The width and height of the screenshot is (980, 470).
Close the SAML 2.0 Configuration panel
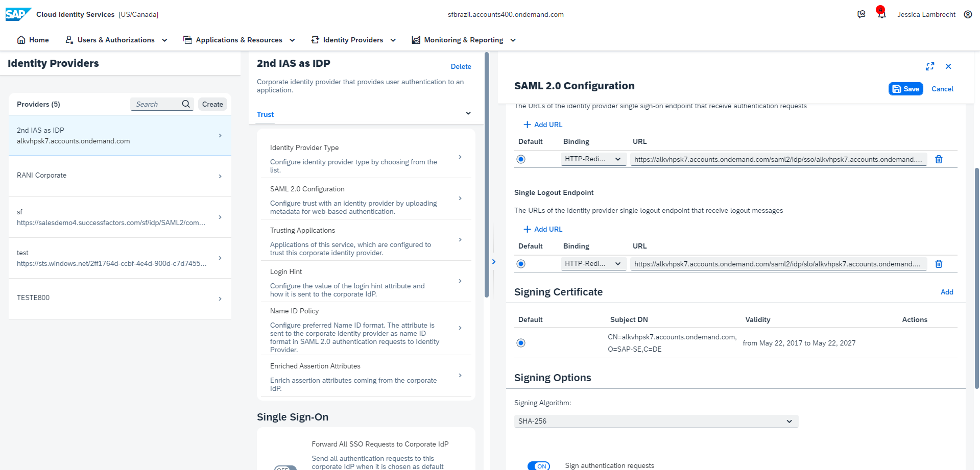(948, 66)
